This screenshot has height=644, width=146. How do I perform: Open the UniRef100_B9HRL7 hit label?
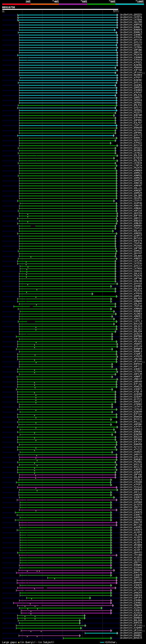131,27
